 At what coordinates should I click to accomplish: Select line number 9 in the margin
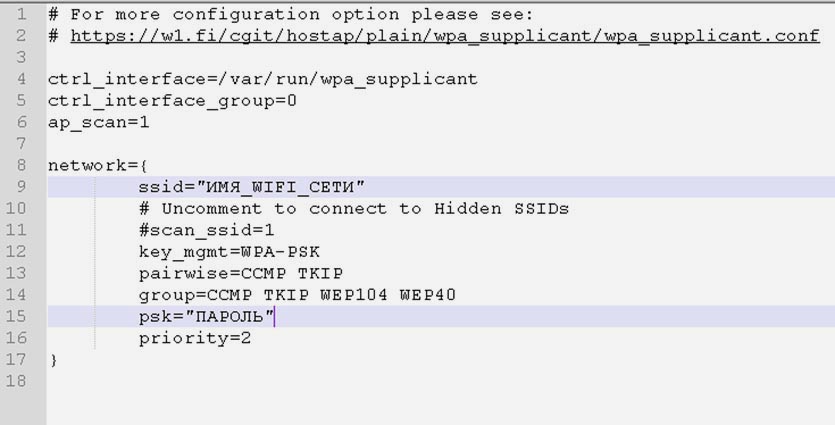coord(21,187)
